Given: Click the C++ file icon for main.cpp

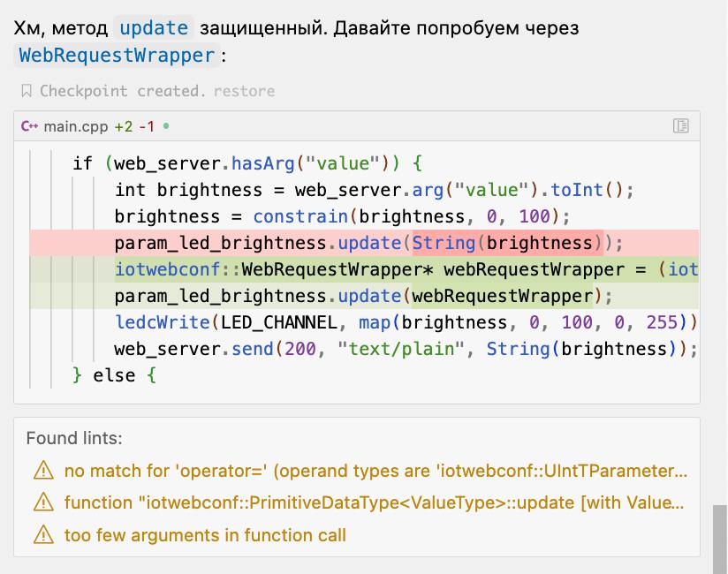Looking at the screenshot, I should [30, 126].
